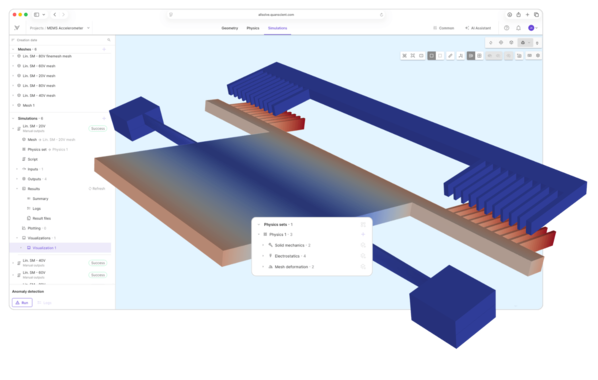
Task: Add to Physics 1 with plus icon
Action: tap(363, 234)
